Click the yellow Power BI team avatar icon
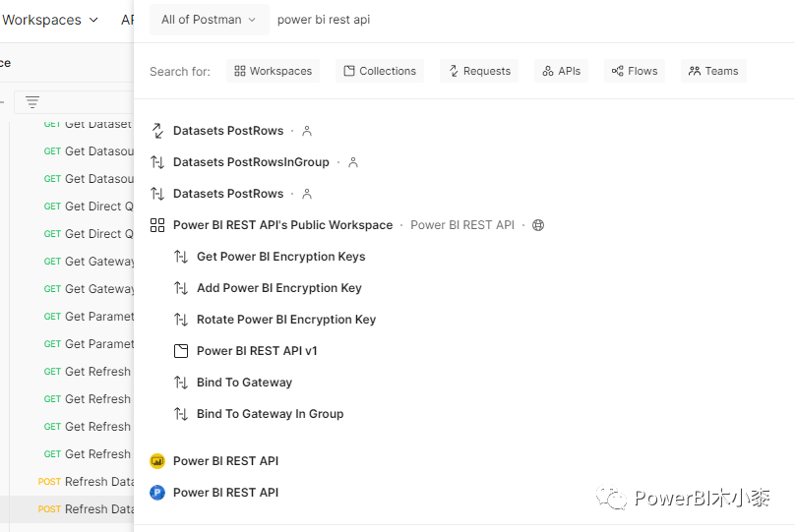 (x=157, y=461)
